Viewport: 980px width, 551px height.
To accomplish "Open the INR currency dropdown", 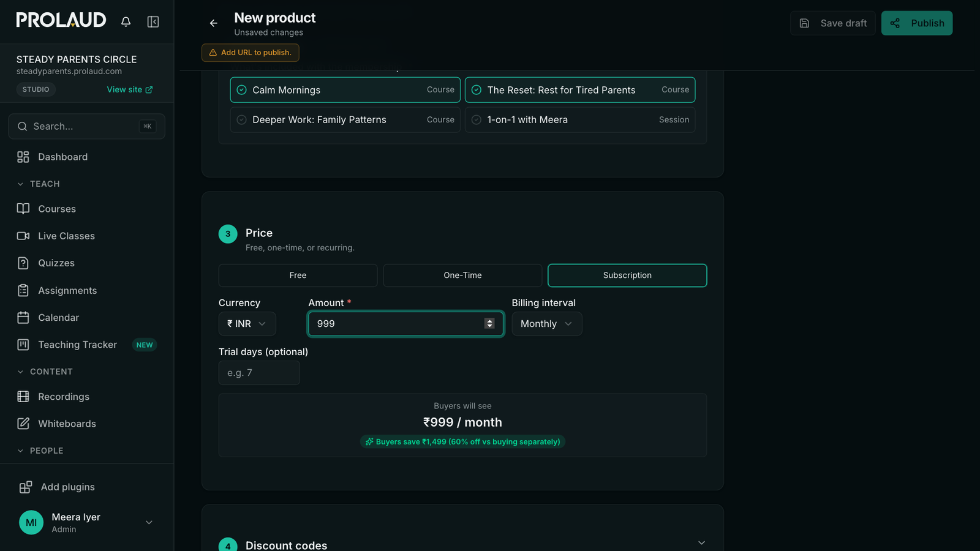I will (x=247, y=324).
